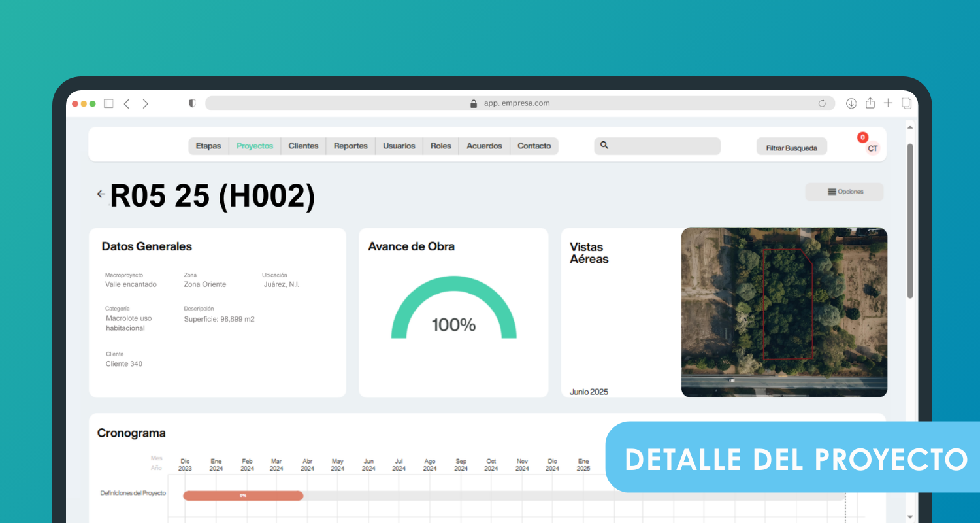Open the Opciones menu
Screen dimensions: 980x523
[x=844, y=192]
